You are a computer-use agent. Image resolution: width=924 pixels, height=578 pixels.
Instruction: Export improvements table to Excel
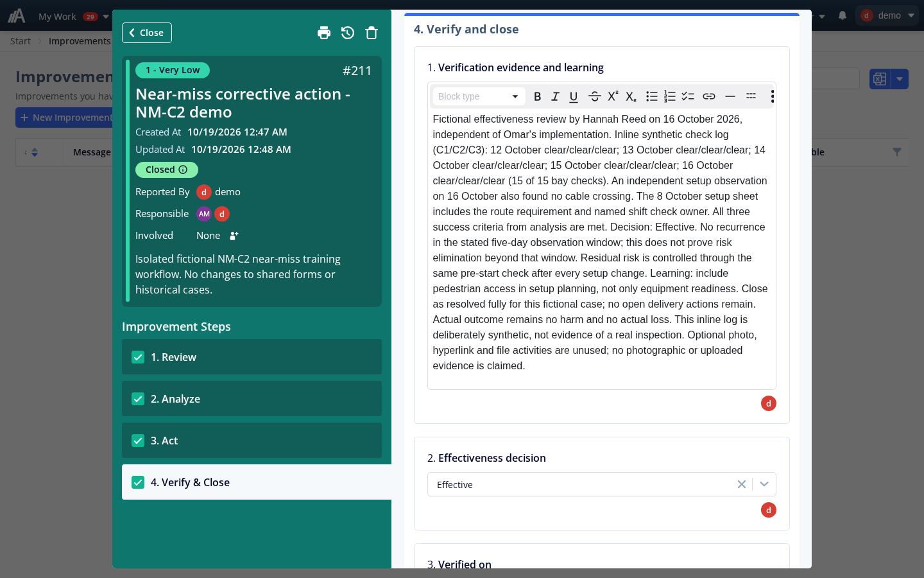click(880, 79)
